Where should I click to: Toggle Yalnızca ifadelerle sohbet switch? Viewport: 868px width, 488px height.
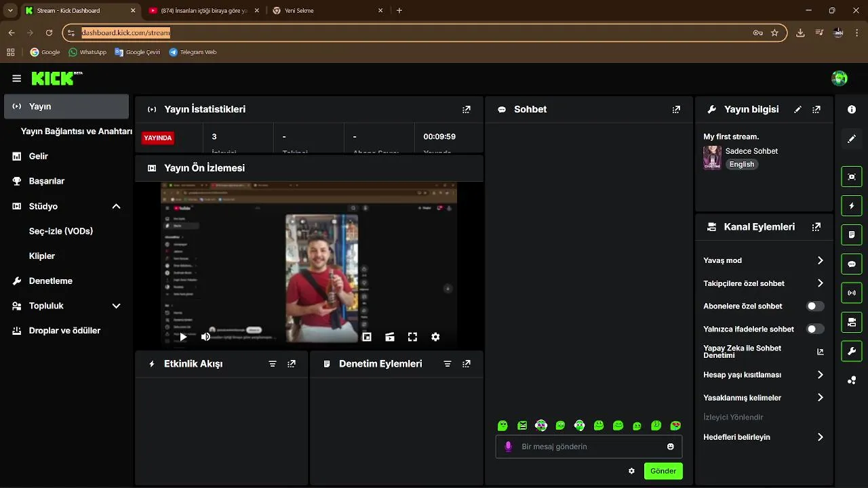(x=815, y=329)
